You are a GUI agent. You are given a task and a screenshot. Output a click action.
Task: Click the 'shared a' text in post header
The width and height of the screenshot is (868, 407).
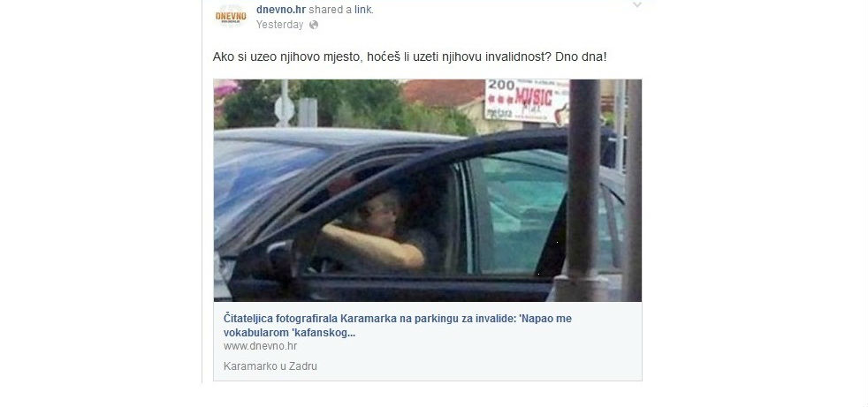(x=330, y=10)
